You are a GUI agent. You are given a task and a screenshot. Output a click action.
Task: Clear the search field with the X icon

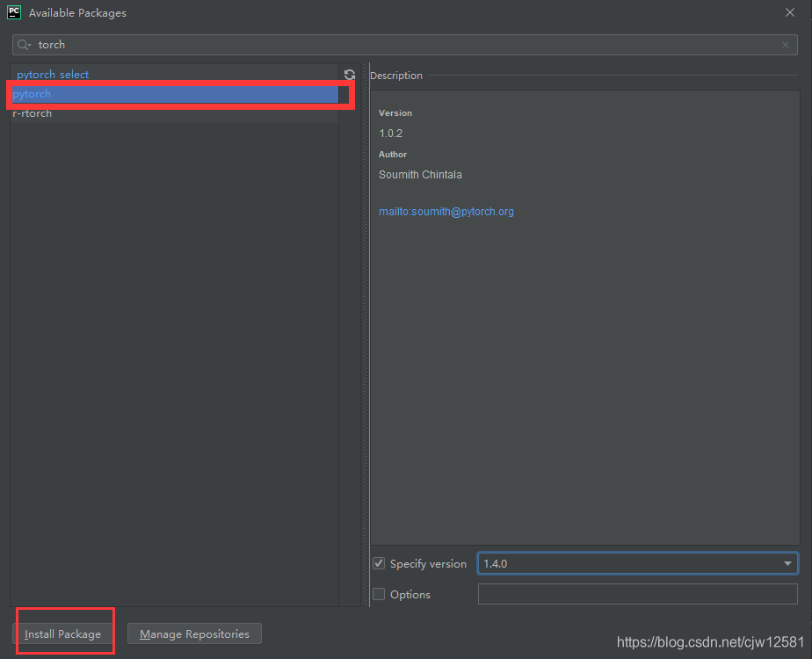point(786,45)
